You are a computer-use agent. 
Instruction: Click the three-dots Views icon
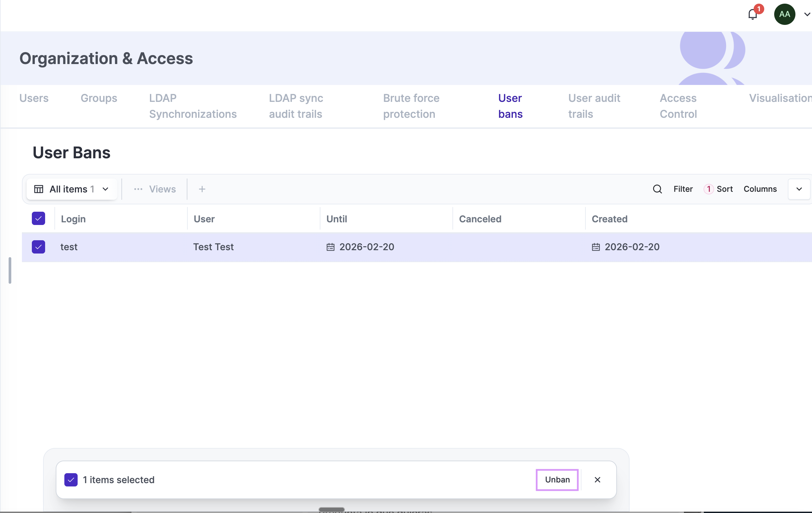point(138,189)
